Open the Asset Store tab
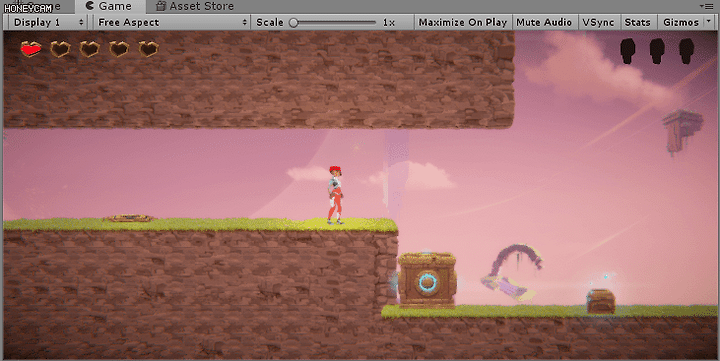Image resolution: width=720 pixels, height=361 pixels. pyautogui.click(x=195, y=6)
